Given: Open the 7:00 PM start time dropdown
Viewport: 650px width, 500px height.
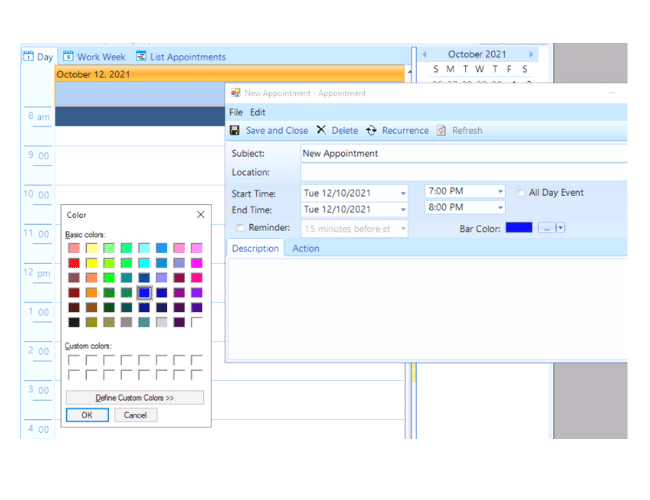Looking at the screenshot, I should click(499, 192).
